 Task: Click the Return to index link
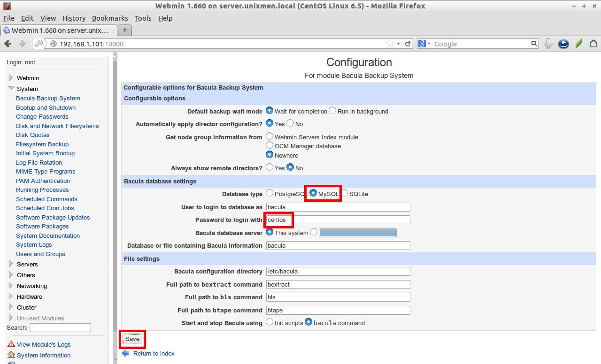pyautogui.click(x=154, y=353)
